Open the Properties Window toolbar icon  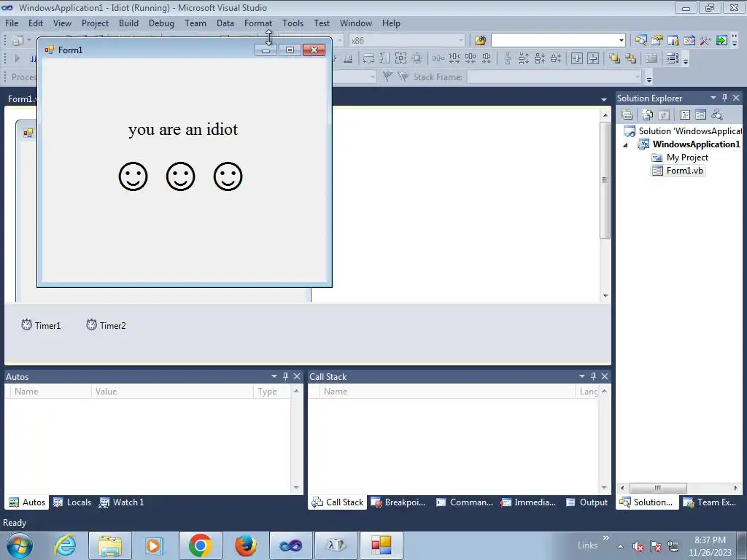[x=657, y=41]
